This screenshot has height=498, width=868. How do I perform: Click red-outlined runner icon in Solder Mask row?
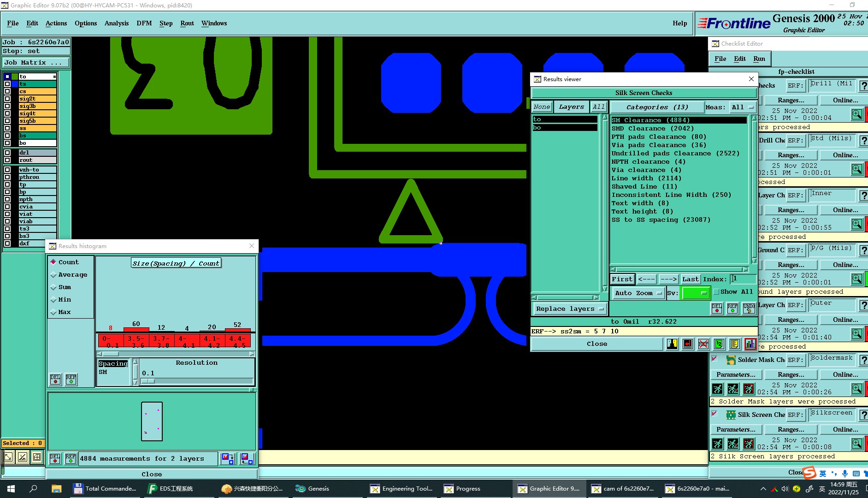point(749,389)
